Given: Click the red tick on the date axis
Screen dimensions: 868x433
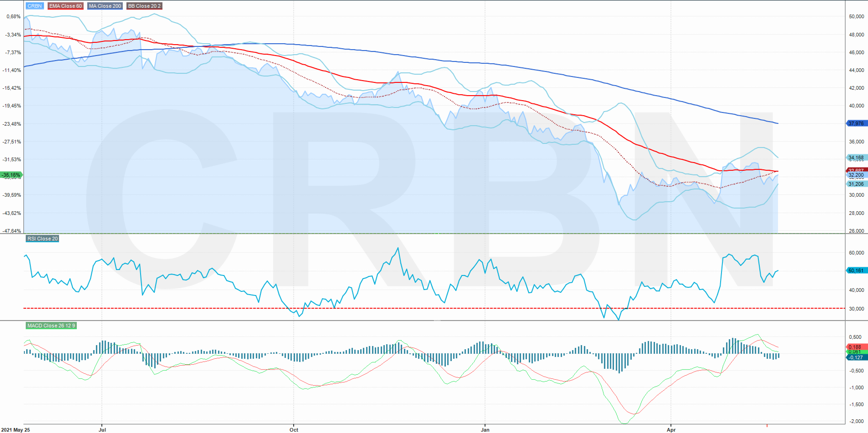Looking at the screenshot, I should tap(767, 426).
